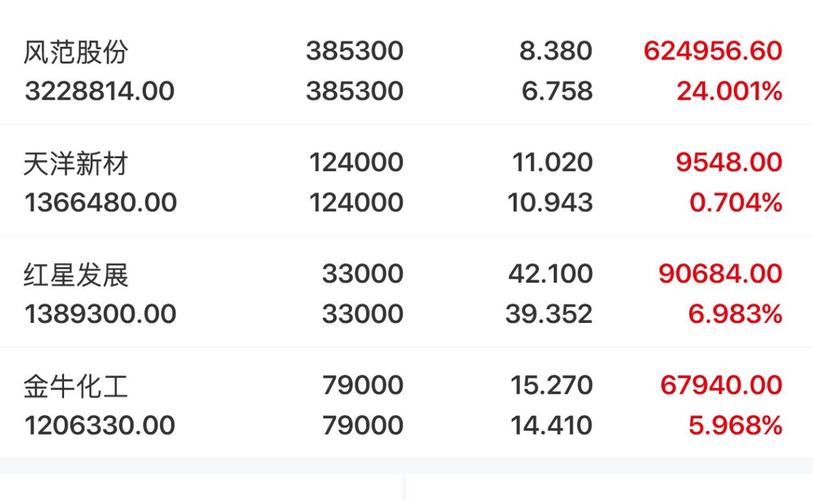Click profit percentage 0.704%

tap(736, 202)
